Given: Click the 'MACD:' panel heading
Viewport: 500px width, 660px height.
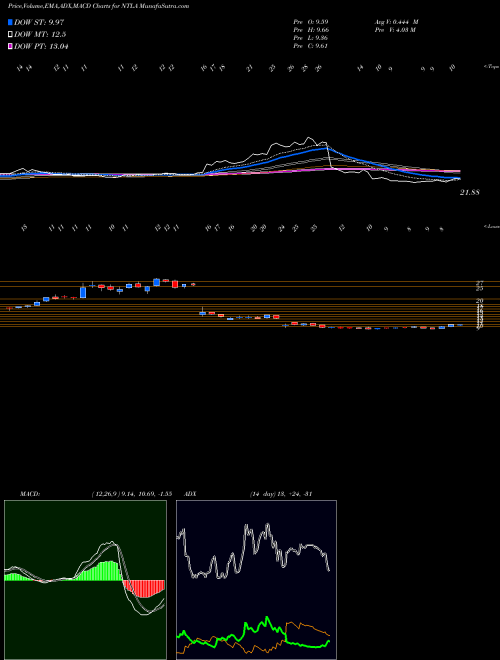Looking at the screenshot, I should 30,493.
